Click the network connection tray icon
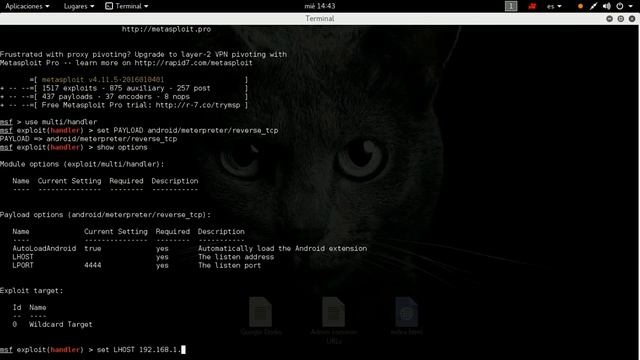Viewport: 640px width, 360px height. tap(593, 6)
